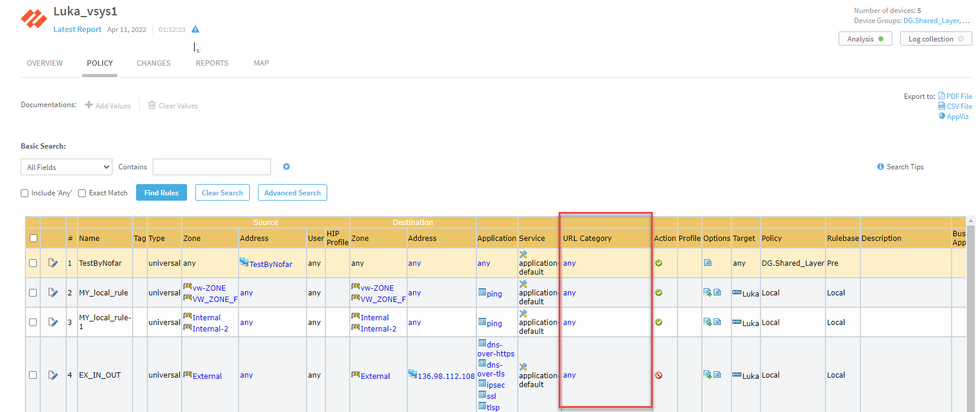This screenshot has height=412, width=980.
Task: Export policy via PDF File link
Action: coord(958,96)
